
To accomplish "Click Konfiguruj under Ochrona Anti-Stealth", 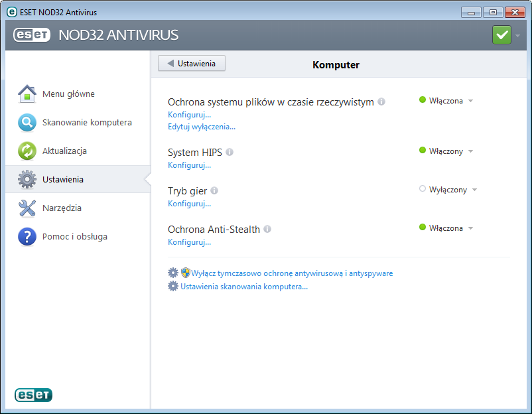I will tap(189, 242).
